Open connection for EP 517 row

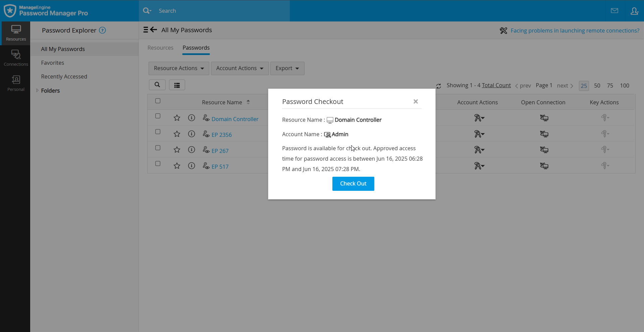coord(544,166)
